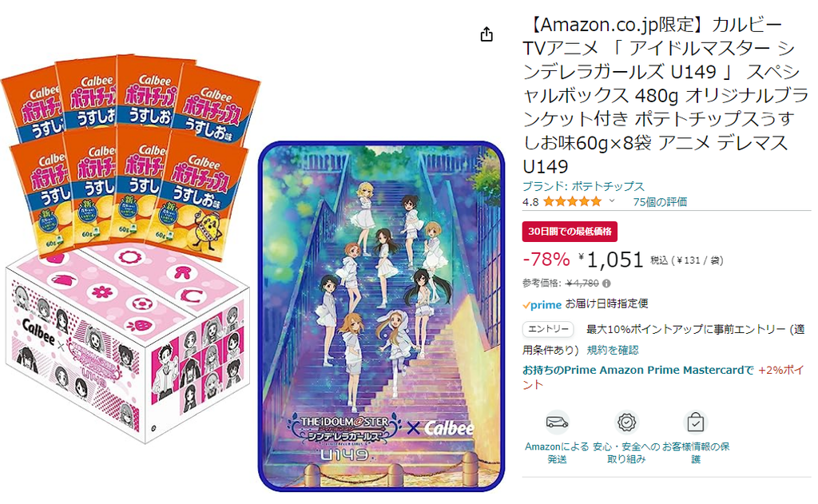
Task: Click the reference price info icon
Action: [x=606, y=284]
